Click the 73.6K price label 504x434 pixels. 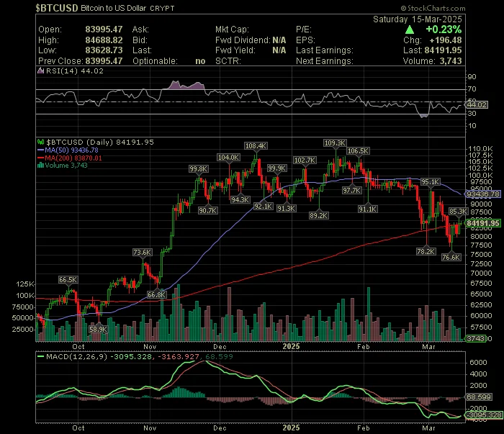(142, 253)
